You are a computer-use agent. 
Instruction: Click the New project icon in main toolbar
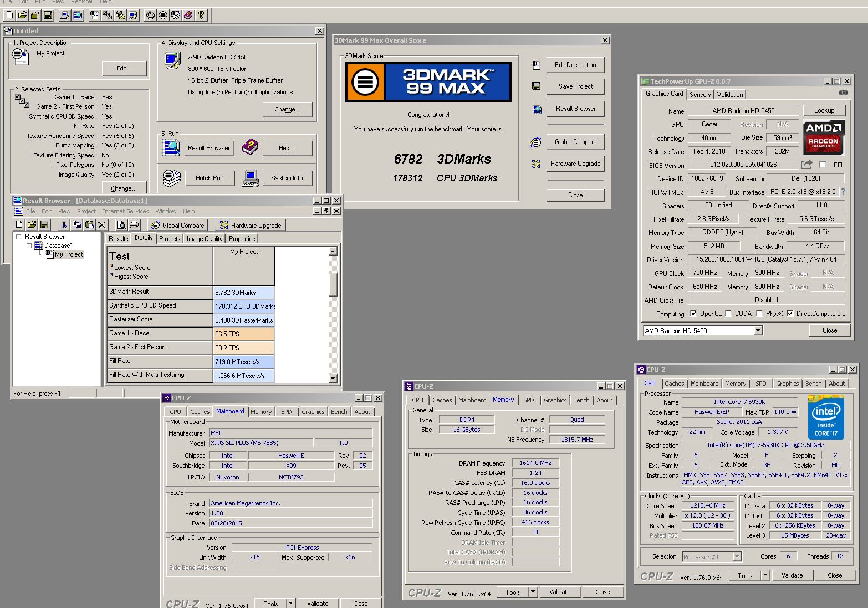(9, 15)
